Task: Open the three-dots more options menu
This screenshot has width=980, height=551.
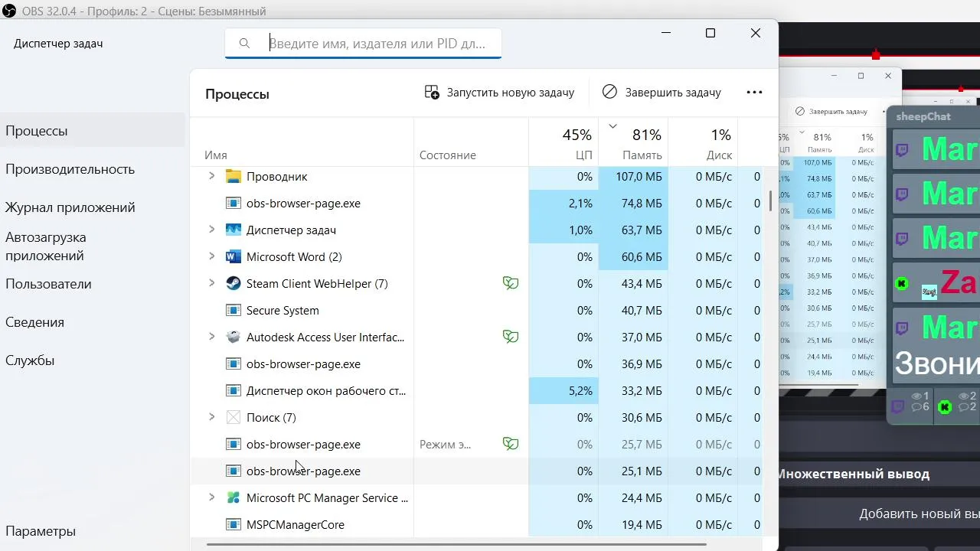Action: click(x=754, y=93)
